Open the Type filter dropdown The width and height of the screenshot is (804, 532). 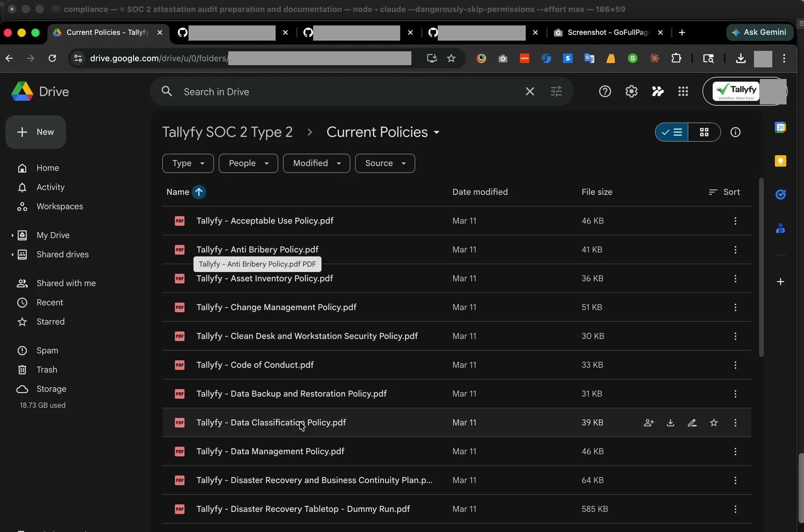(x=188, y=163)
